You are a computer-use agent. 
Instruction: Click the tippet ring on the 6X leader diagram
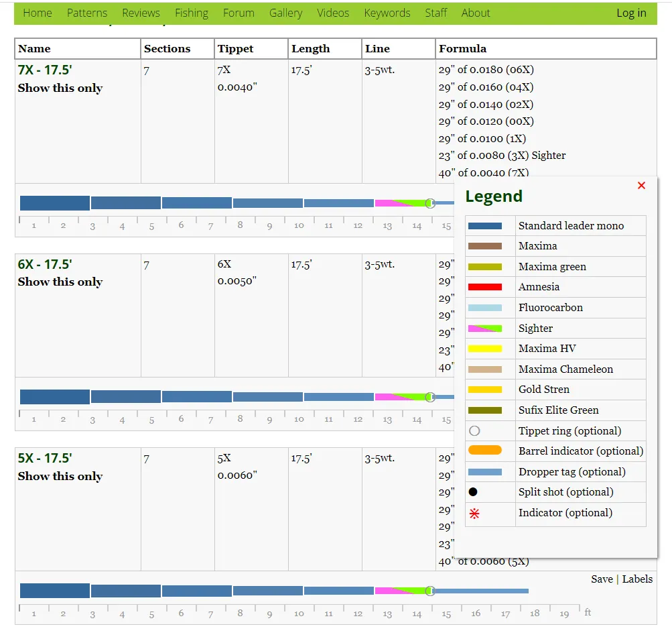430,397
